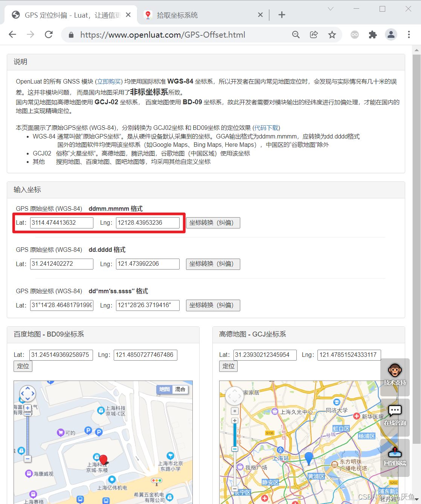
Task: Open 技术支持 monkey icon widget
Action: pos(395,377)
